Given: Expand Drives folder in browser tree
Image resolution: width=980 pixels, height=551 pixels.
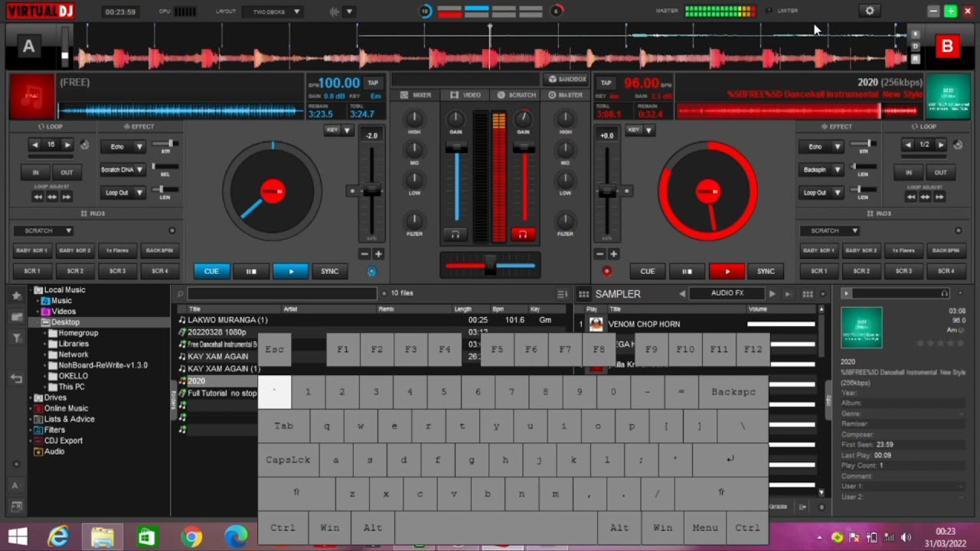Looking at the screenshot, I should [30, 398].
